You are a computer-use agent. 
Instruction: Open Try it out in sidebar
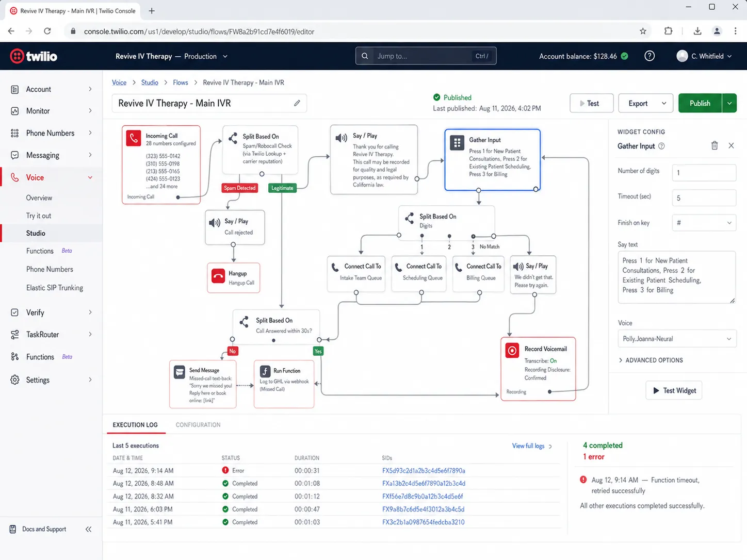39,216
